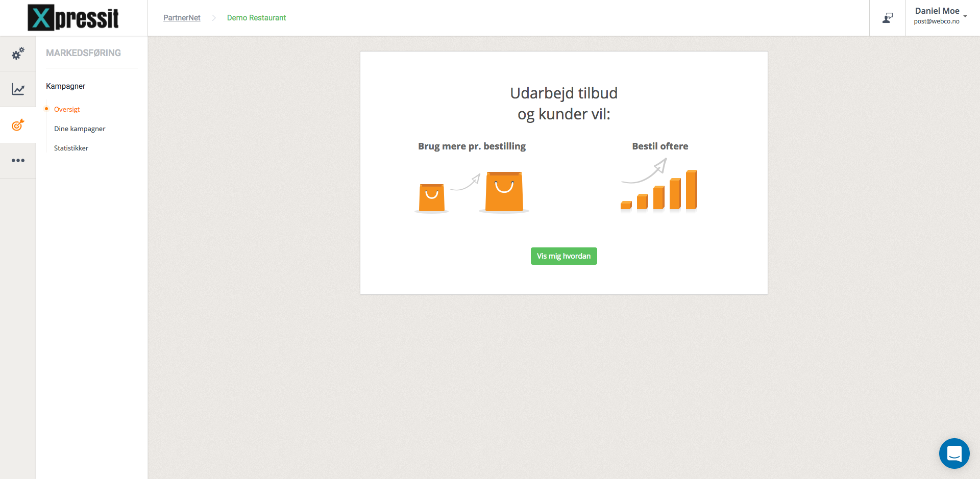Open the chat widget bubble

pyautogui.click(x=954, y=453)
